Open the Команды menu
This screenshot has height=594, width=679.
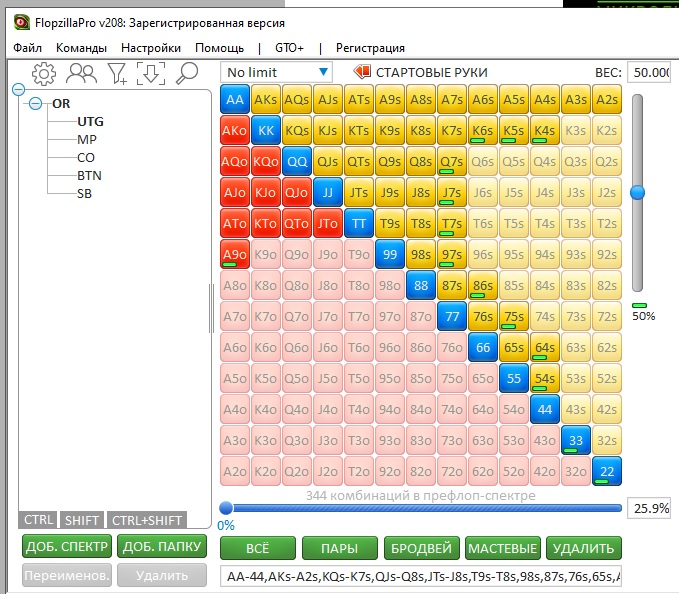pyautogui.click(x=81, y=48)
